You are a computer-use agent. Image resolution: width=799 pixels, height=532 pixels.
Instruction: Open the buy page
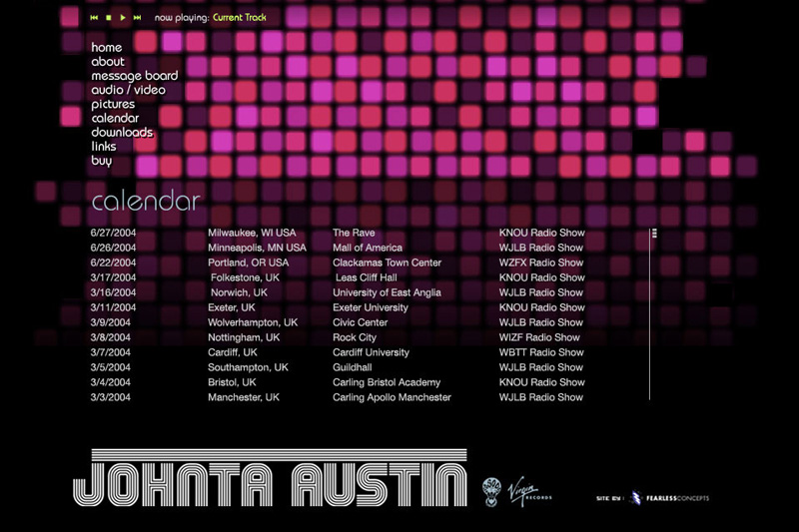[x=102, y=161]
